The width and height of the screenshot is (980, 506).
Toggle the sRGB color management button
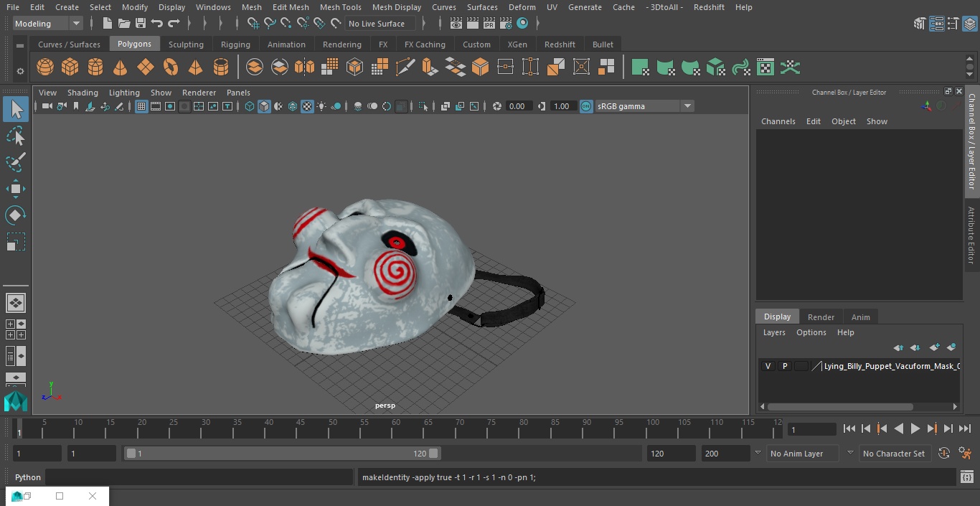pos(586,106)
